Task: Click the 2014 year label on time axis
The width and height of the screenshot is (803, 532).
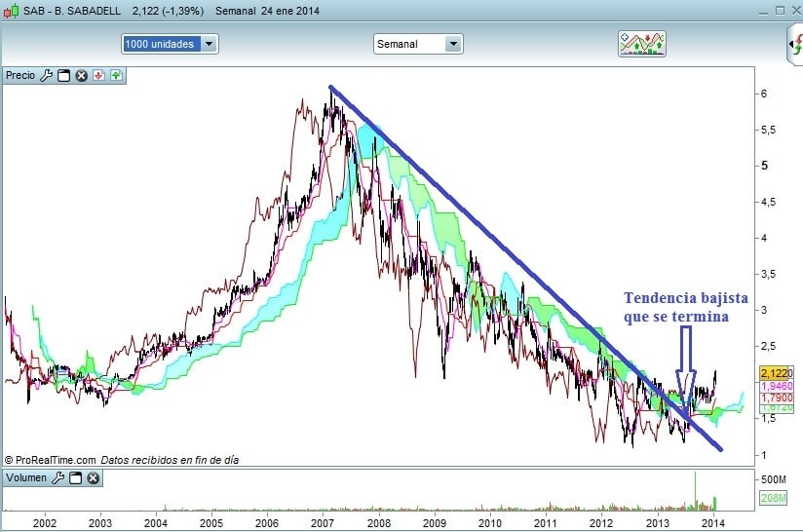Action: tap(713, 523)
